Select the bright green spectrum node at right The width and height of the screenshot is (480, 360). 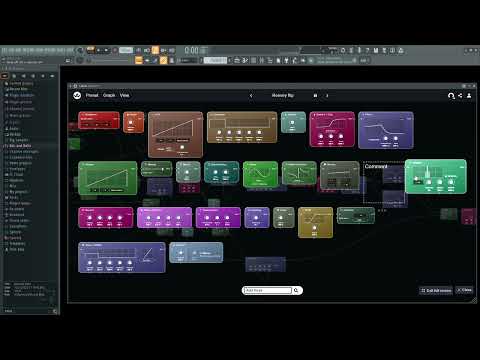click(435, 176)
